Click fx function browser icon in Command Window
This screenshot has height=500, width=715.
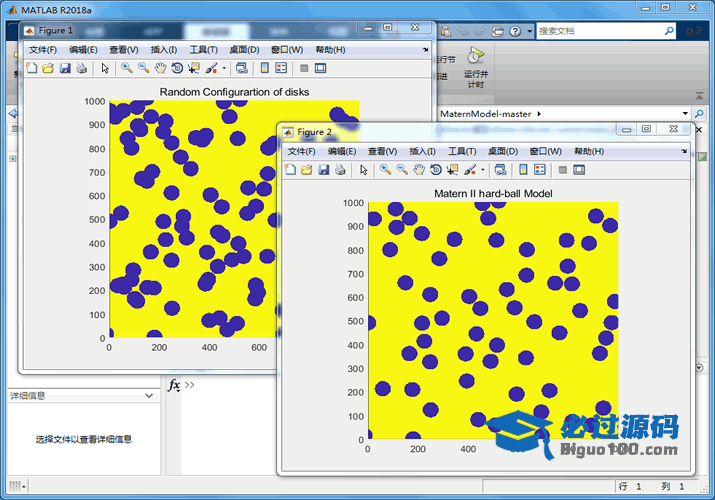(174, 386)
